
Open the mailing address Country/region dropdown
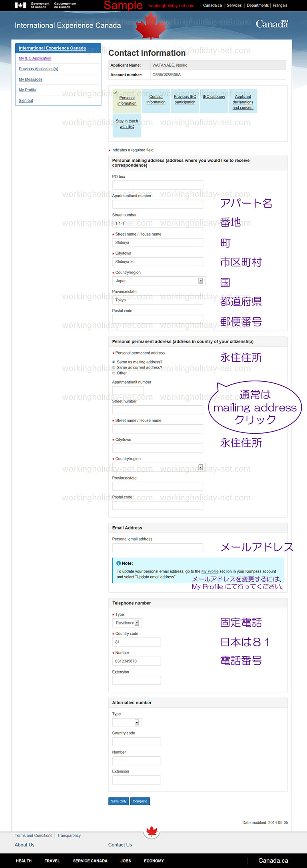[x=159, y=281]
